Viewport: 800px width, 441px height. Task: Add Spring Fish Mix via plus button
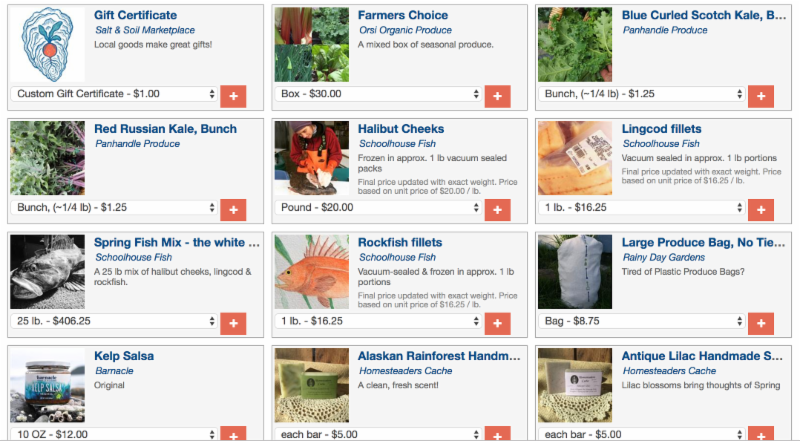pyautogui.click(x=233, y=323)
